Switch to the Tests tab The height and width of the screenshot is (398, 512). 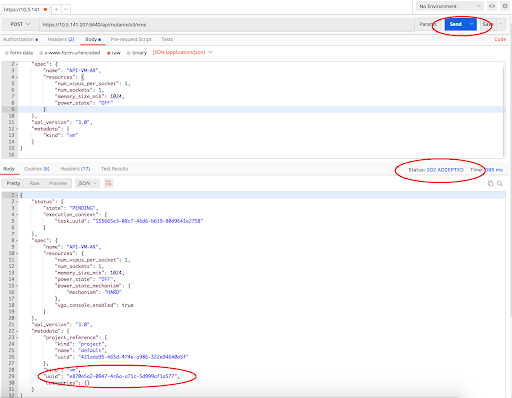(167, 39)
